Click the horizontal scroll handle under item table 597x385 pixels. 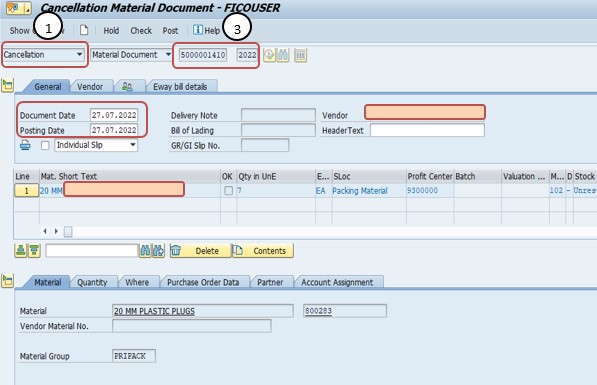tap(68, 231)
